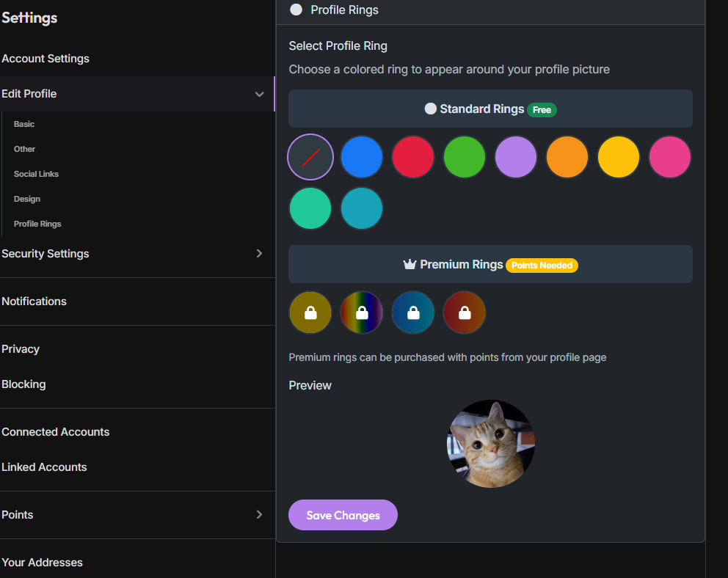This screenshot has width=728, height=578.
Task: Click the locked rainbow premium ring
Action: 362,312
